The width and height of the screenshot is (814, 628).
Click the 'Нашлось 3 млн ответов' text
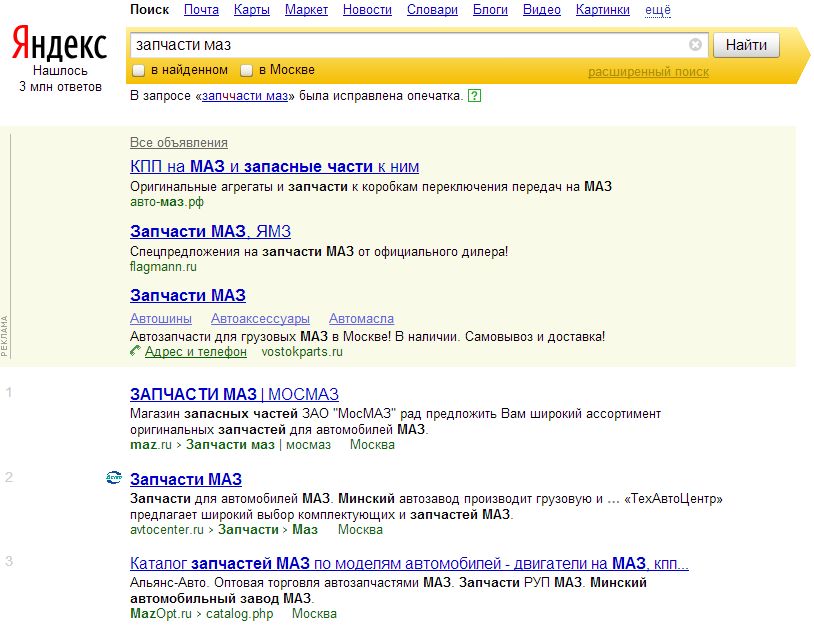pos(60,78)
